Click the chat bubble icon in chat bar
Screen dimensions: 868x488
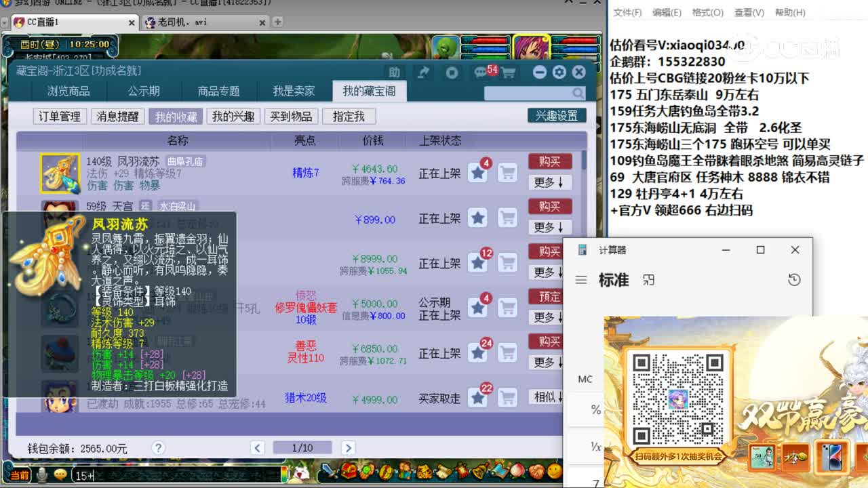(x=60, y=475)
